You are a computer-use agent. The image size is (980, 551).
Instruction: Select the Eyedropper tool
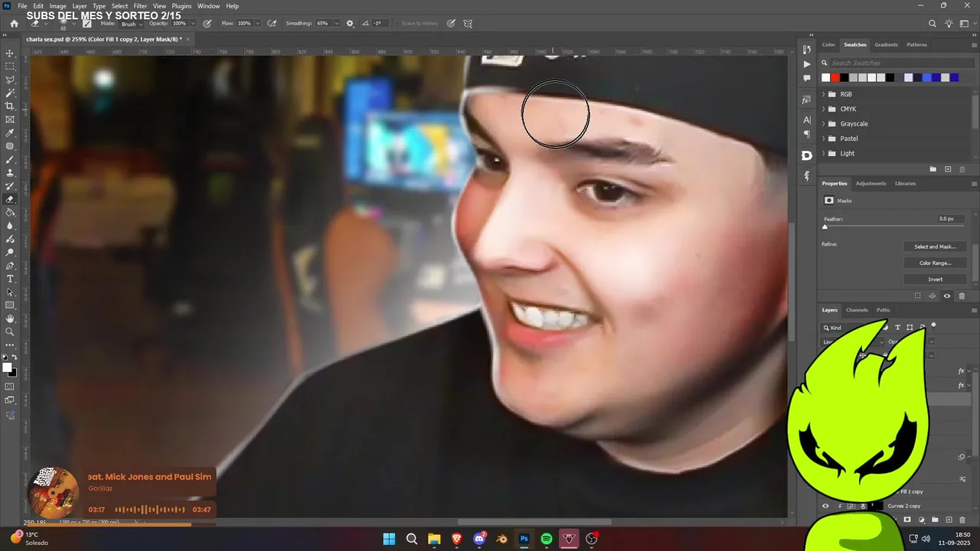[10, 133]
